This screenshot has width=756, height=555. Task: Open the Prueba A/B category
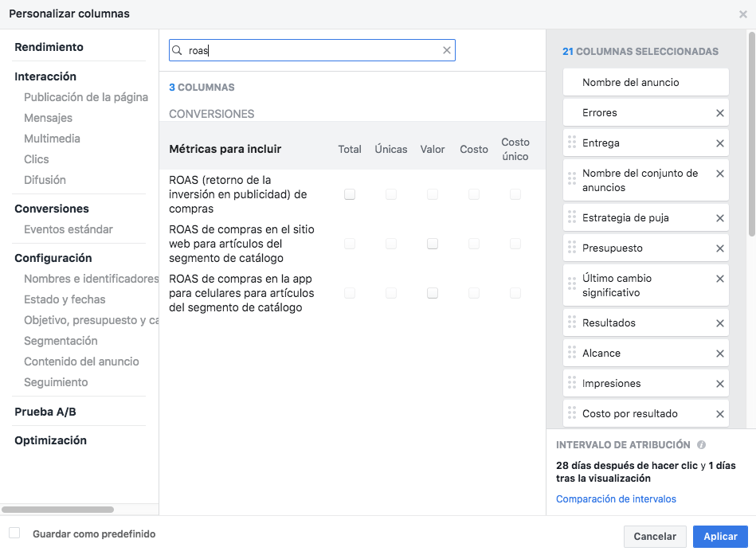(x=45, y=412)
